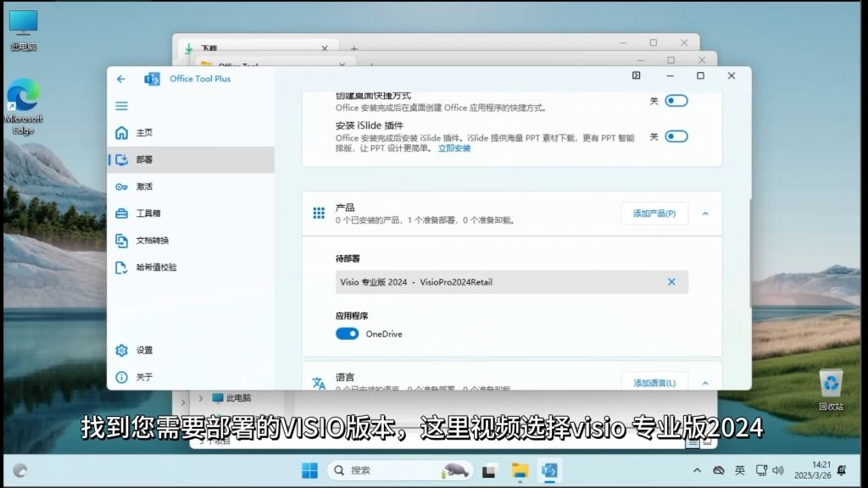Click the 英 input method indicator
The width and height of the screenshot is (868, 488).
pyautogui.click(x=739, y=470)
